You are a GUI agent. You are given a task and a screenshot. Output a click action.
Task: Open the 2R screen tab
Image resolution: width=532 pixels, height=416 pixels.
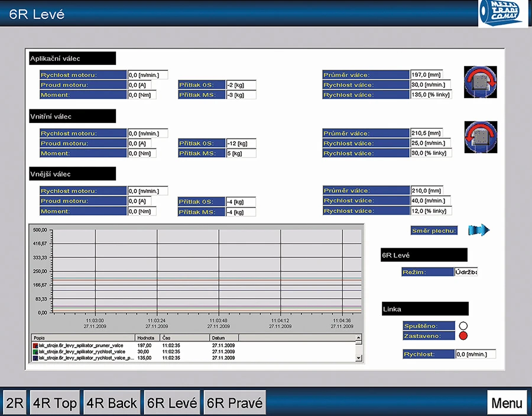14,403
